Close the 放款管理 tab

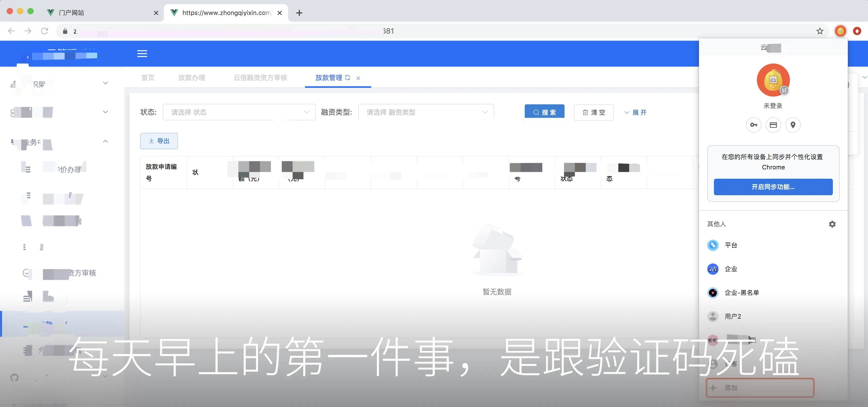tap(358, 78)
